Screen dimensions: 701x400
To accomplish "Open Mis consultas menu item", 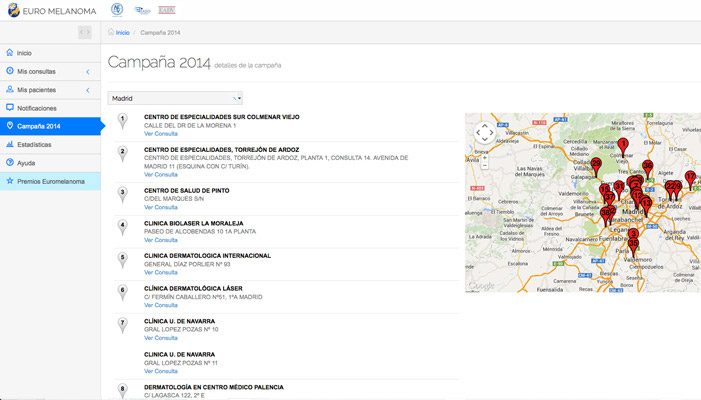I will click(x=50, y=71).
